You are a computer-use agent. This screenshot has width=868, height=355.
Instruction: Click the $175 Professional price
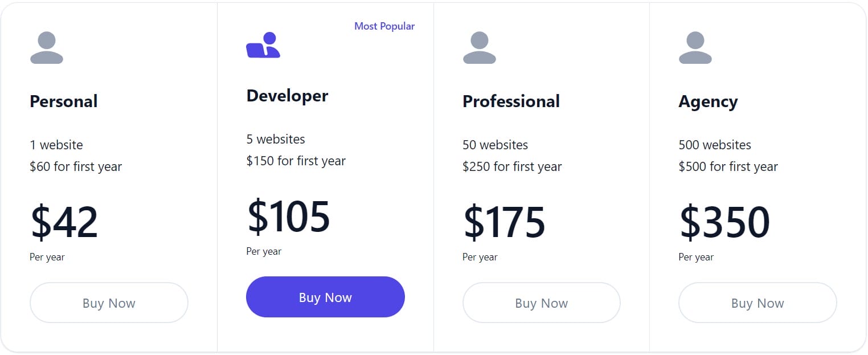(504, 222)
